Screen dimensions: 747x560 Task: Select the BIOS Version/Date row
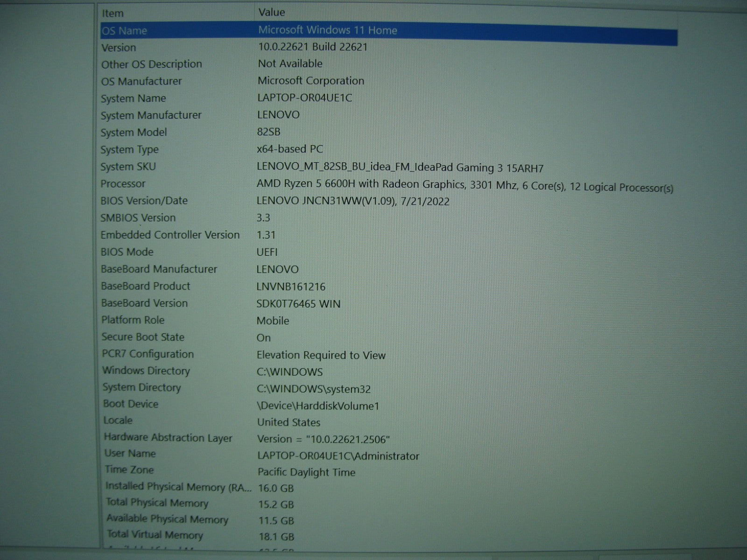pyautogui.click(x=144, y=201)
